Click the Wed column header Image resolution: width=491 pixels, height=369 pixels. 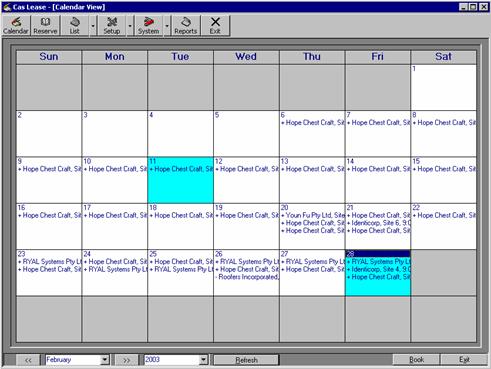click(246, 57)
